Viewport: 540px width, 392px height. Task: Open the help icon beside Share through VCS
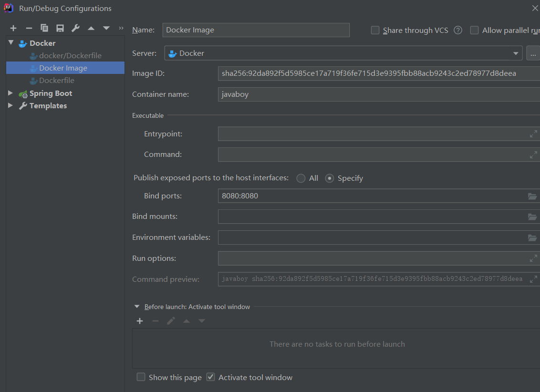tap(458, 31)
